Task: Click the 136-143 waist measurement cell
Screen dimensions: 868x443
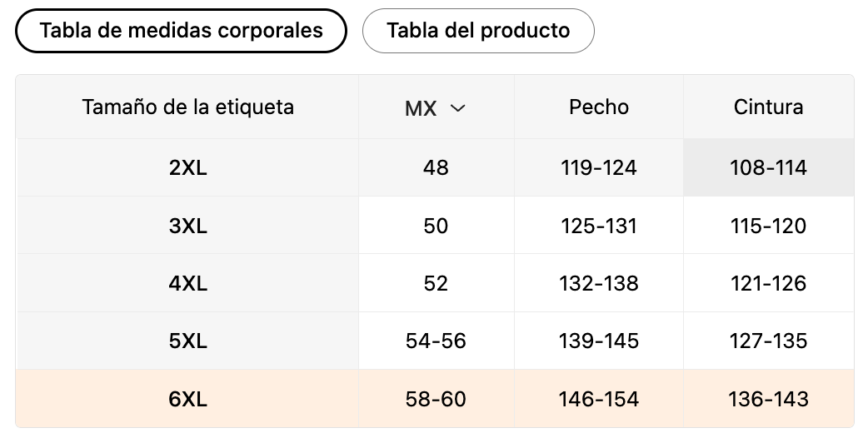Action: 768,399
